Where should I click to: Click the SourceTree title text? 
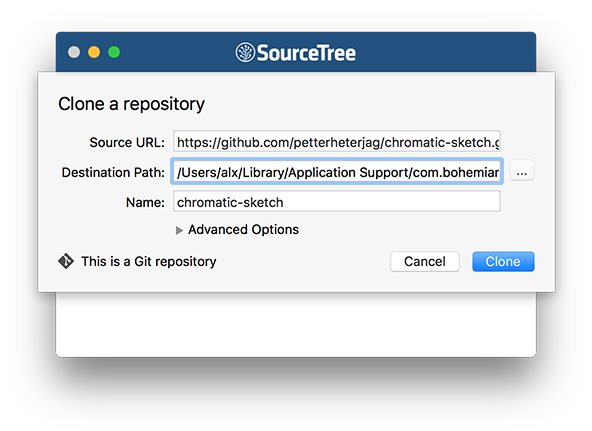click(306, 53)
